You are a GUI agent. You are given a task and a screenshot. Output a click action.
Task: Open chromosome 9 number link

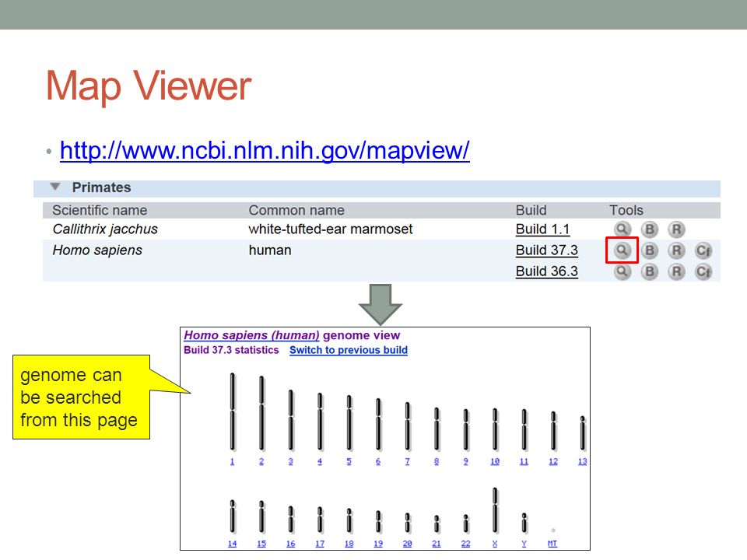pyautogui.click(x=465, y=461)
